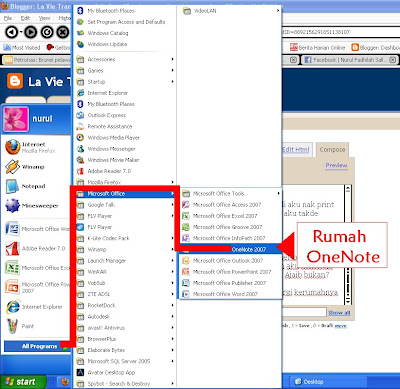Launch Microsoft Office PowerPoint 2007
Screen dimensions: 400x389
click(231, 272)
